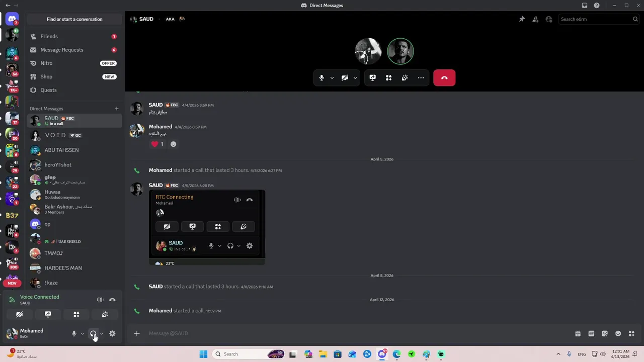
Task: Expand output device options in user panel
Action: tap(102, 333)
